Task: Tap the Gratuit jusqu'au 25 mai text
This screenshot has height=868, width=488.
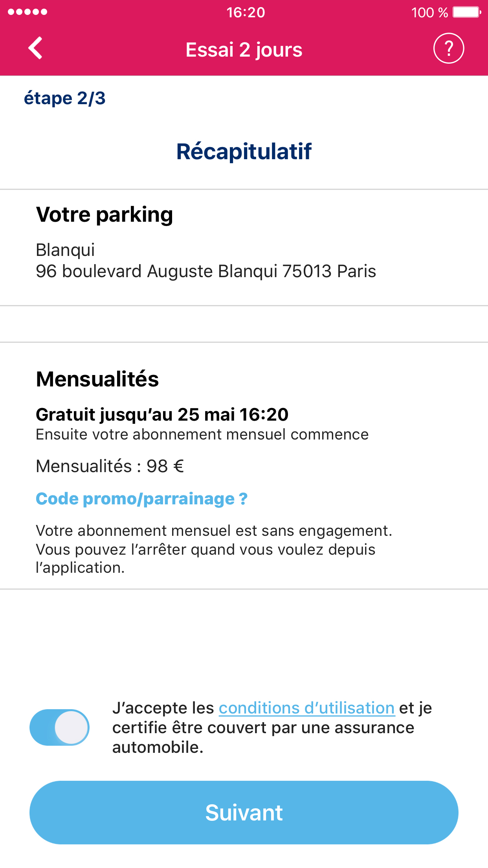Action: pyautogui.click(x=162, y=415)
